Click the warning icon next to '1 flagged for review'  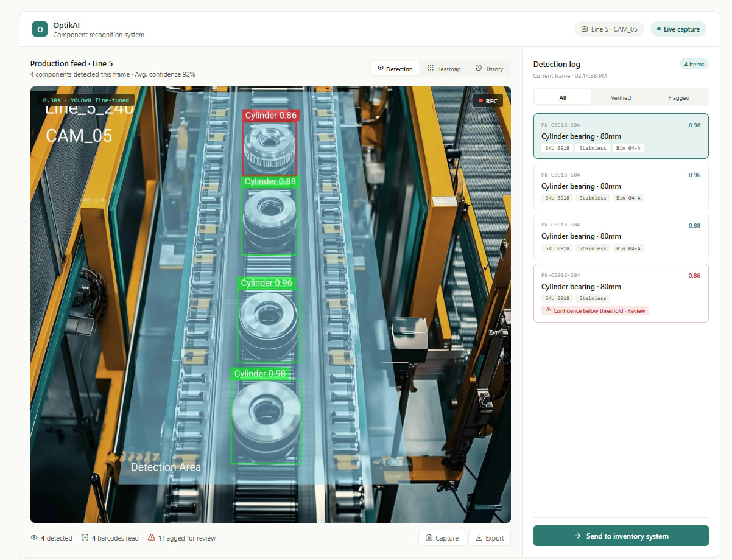pos(152,538)
